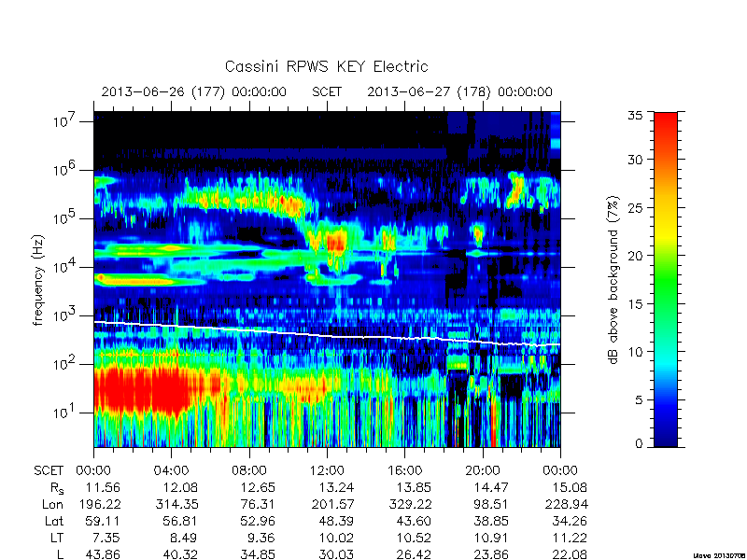This screenshot has height=560, width=747.
Task: Click the 20:00 SCET time tick label
Action: point(483,470)
